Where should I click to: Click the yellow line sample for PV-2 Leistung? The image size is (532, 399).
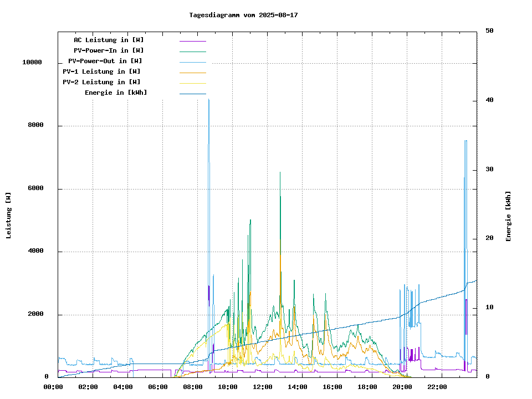[192, 83]
